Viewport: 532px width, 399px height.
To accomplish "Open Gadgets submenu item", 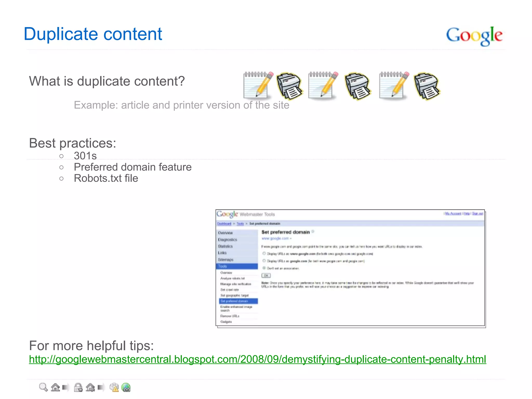I will coord(226,322).
